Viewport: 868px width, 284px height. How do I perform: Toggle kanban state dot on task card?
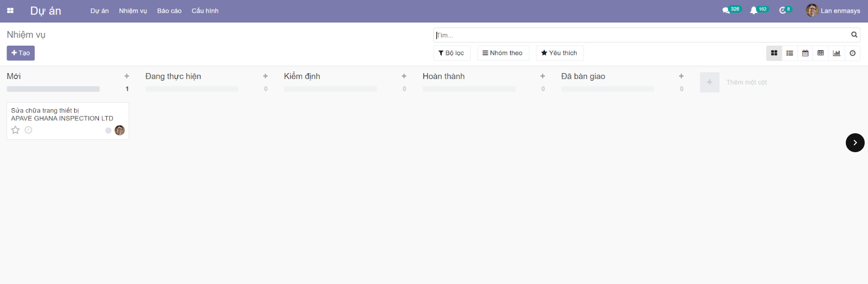[x=108, y=130]
